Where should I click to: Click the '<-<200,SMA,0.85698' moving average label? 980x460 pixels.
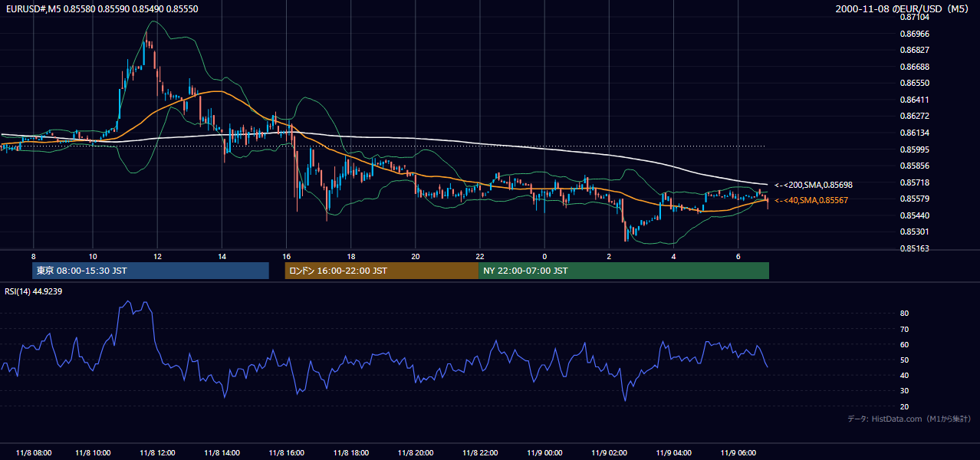813,185
